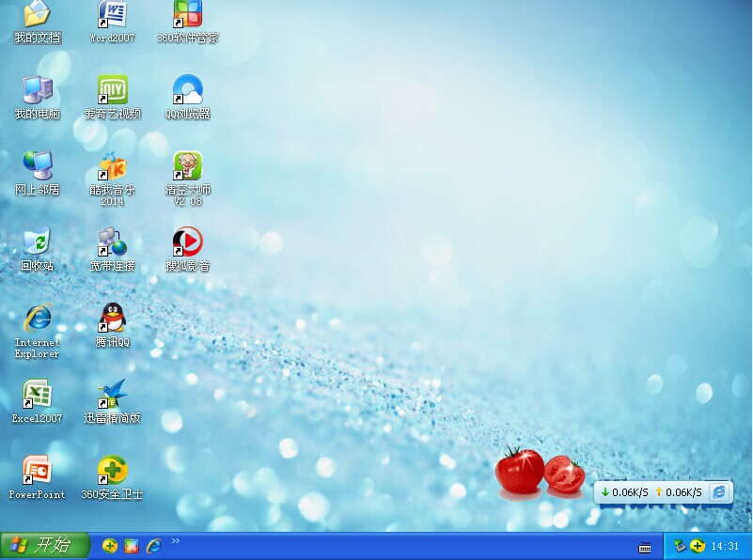Open the keyboard input method taskbar icon
Screen dimensions: 753x560
(x=645, y=547)
